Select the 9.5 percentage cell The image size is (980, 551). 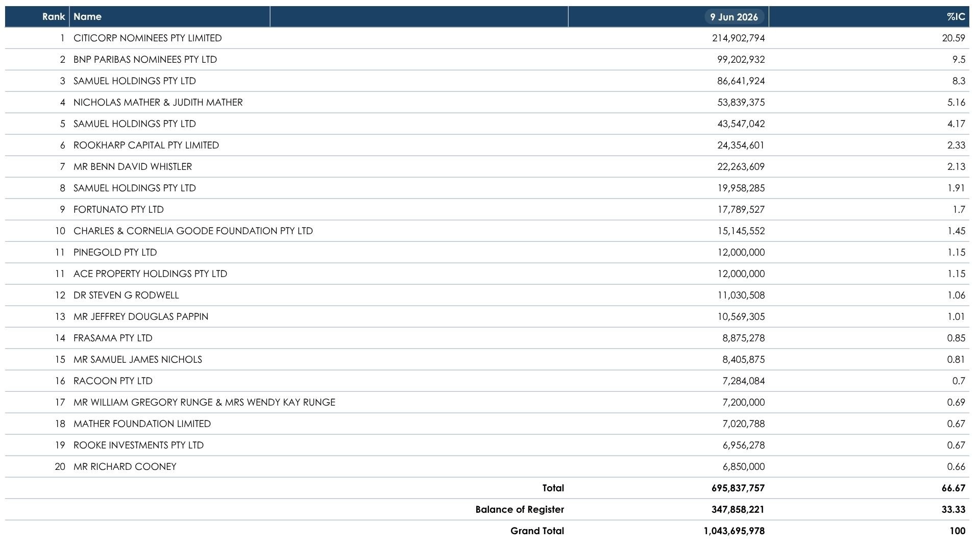959,59
